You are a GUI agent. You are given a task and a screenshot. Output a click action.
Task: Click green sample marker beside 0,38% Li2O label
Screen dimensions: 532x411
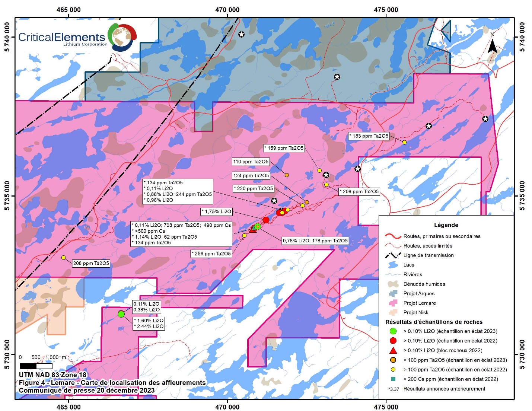[121, 314]
